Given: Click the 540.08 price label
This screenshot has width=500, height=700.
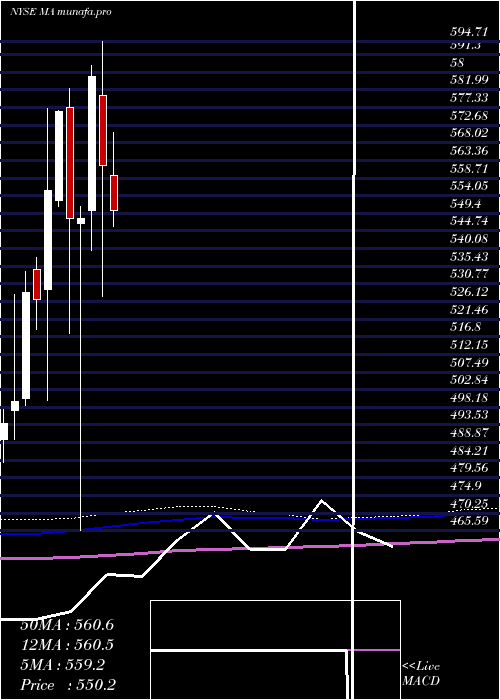Looking at the screenshot, I should (x=469, y=239).
